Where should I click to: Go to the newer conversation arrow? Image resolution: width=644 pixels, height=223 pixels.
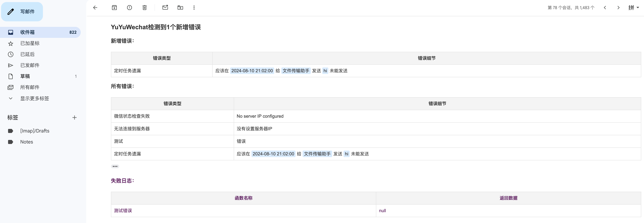tap(605, 8)
